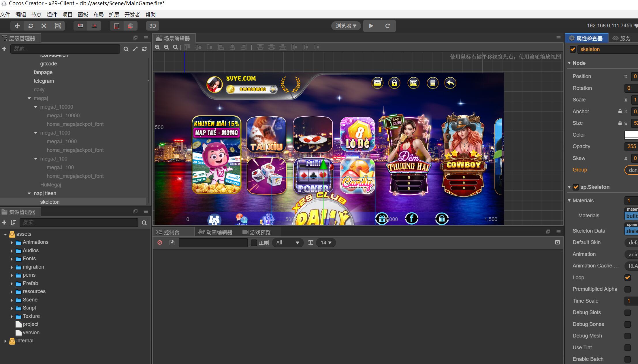Screen dimensions: 638x364
Task: Click the hierarchy search icon
Action: point(126,49)
